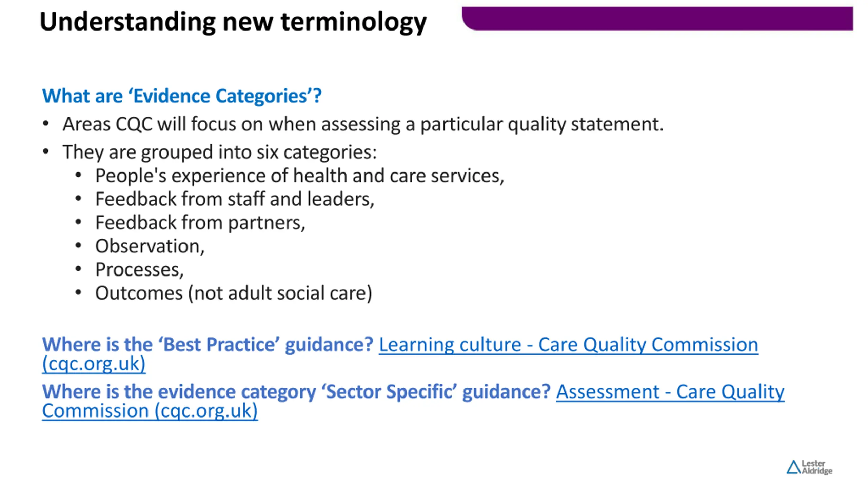Select the 'Feedback from staff and leaders' item
This screenshot has width=868, height=488.
(x=235, y=199)
